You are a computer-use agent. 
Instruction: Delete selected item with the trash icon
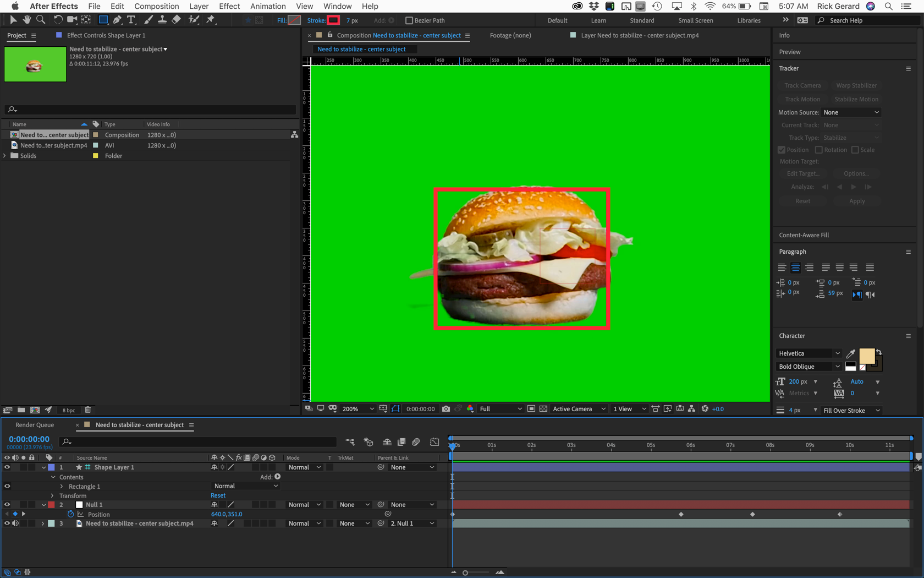click(88, 410)
